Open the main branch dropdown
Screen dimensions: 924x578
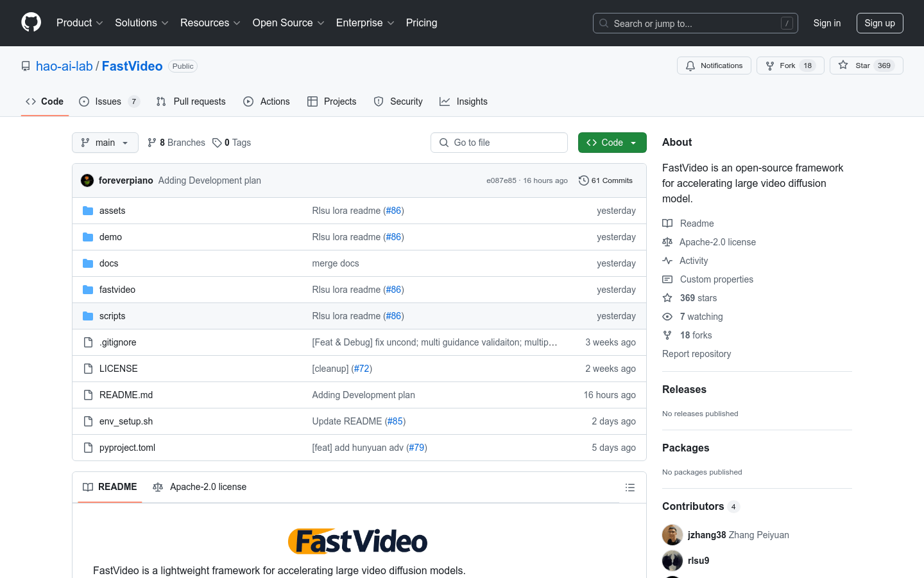[105, 143]
